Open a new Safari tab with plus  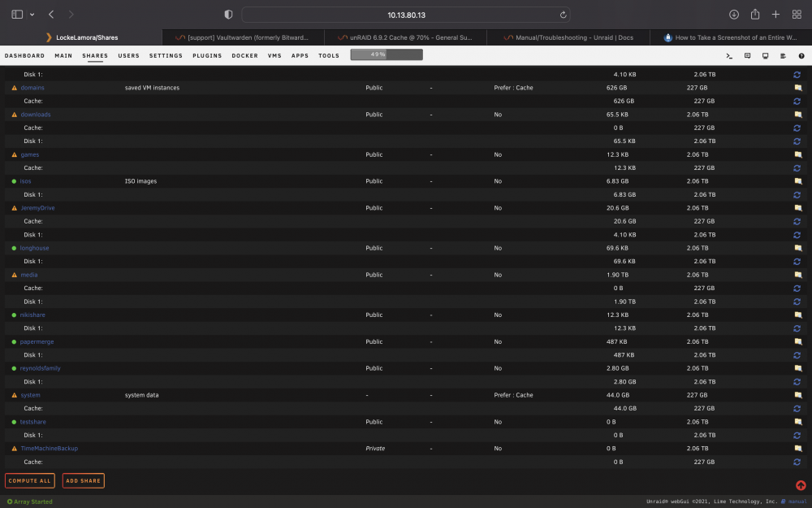tap(775, 15)
